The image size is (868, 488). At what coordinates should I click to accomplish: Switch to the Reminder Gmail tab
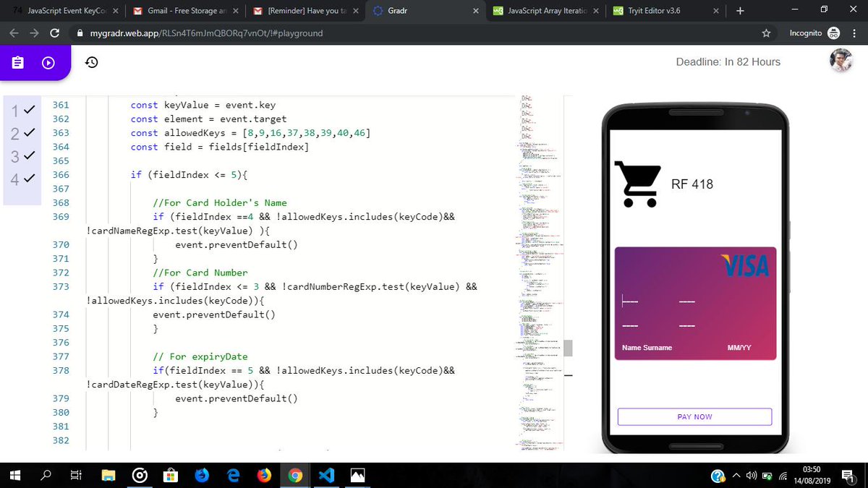click(306, 11)
